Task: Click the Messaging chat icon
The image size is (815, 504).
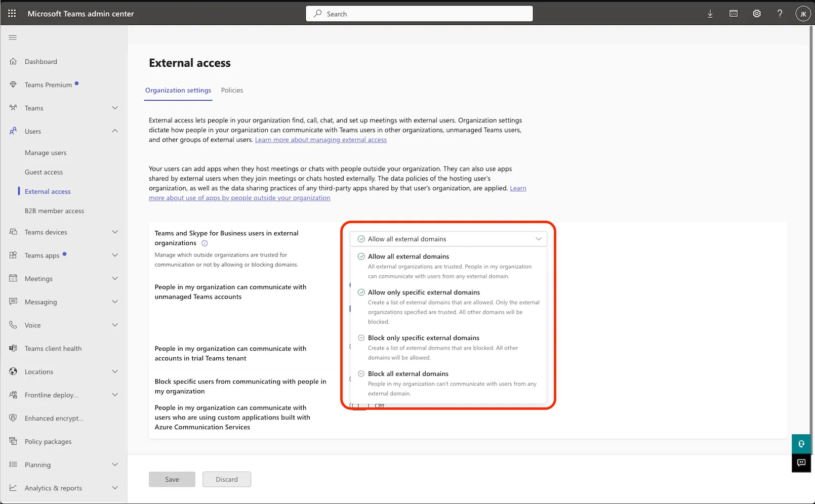Action: pos(13,302)
